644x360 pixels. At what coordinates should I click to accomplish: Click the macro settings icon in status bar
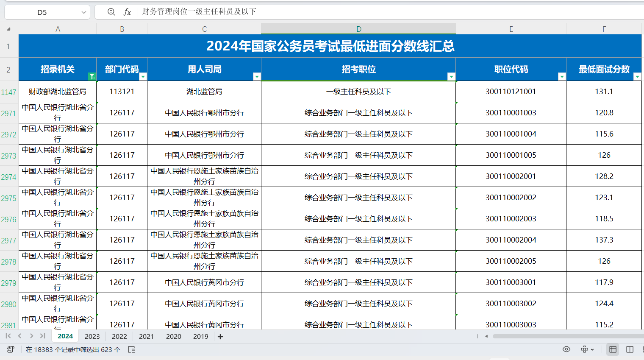[11, 349]
